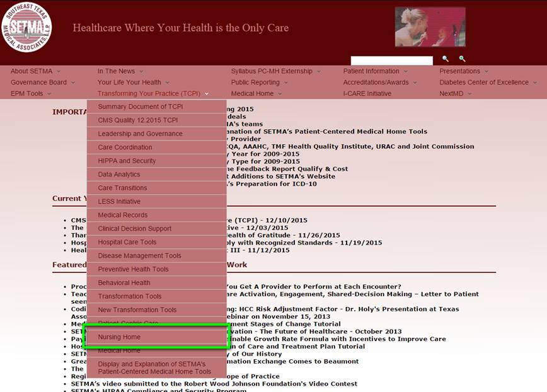Select Medical Records menu item
547x392 pixels.
click(157, 215)
